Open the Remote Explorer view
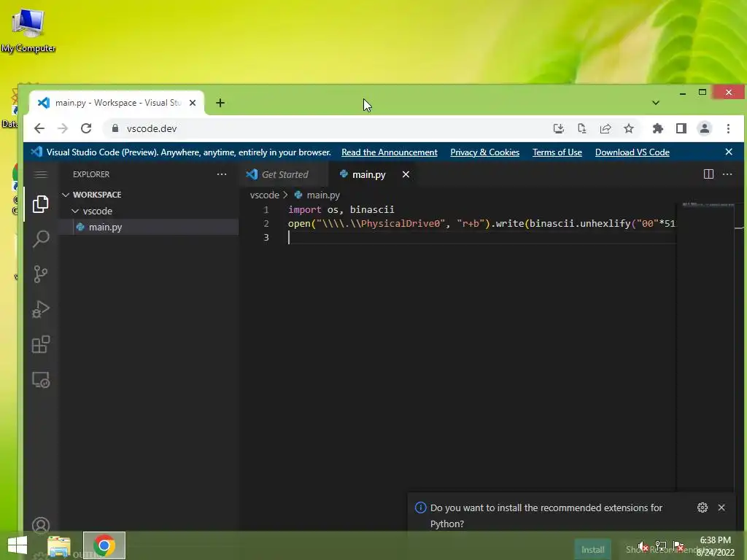The width and height of the screenshot is (747, 560). 41,380
